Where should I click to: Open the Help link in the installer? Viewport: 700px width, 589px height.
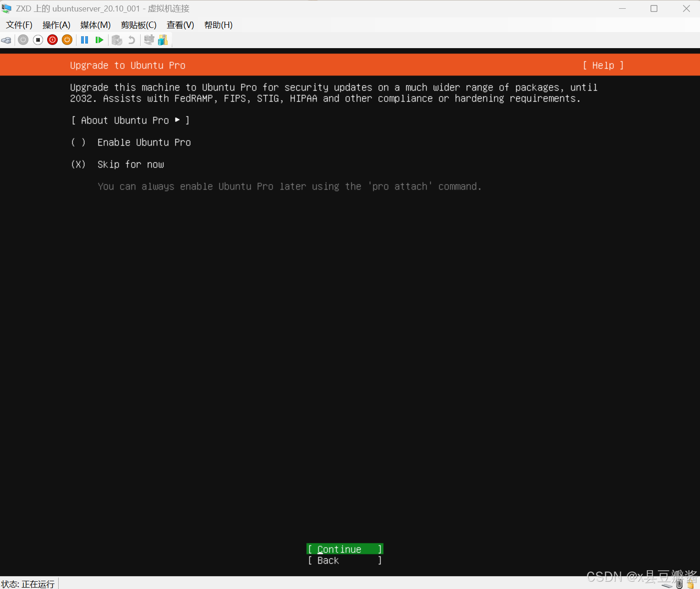coord(603,65)
